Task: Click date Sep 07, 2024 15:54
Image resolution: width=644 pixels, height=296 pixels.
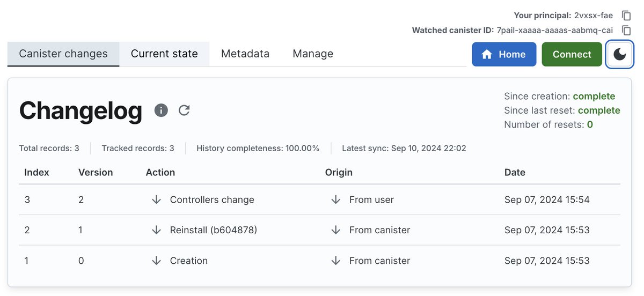Action: (x=547, y=199)
